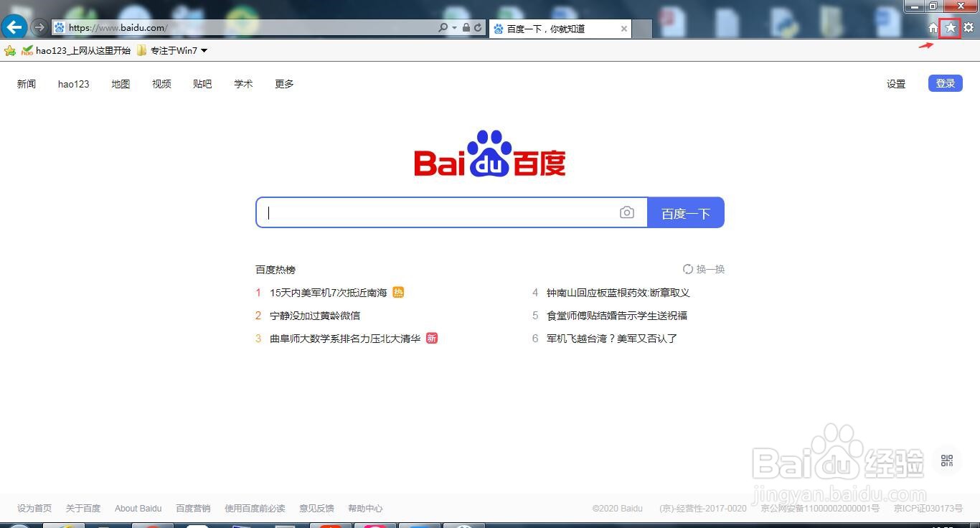980x528 pixels.
Task: Open hot item 军机飞越台湾?美军又否认了
Action: (x=612, y=339)
